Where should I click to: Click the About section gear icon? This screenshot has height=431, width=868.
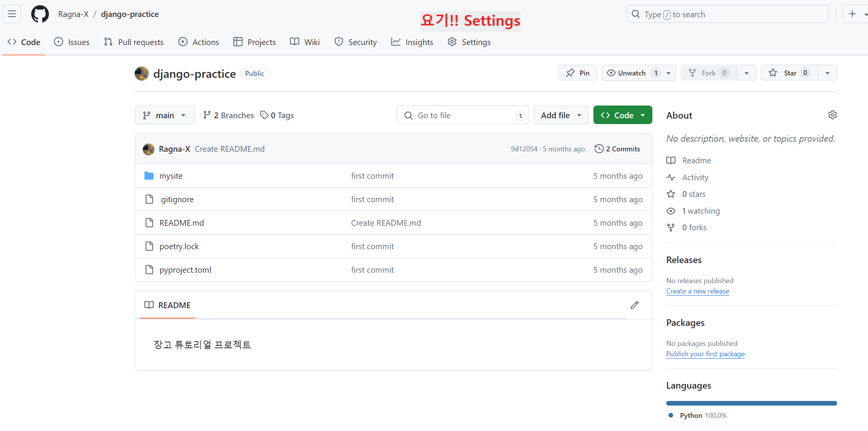coord(832,115)
